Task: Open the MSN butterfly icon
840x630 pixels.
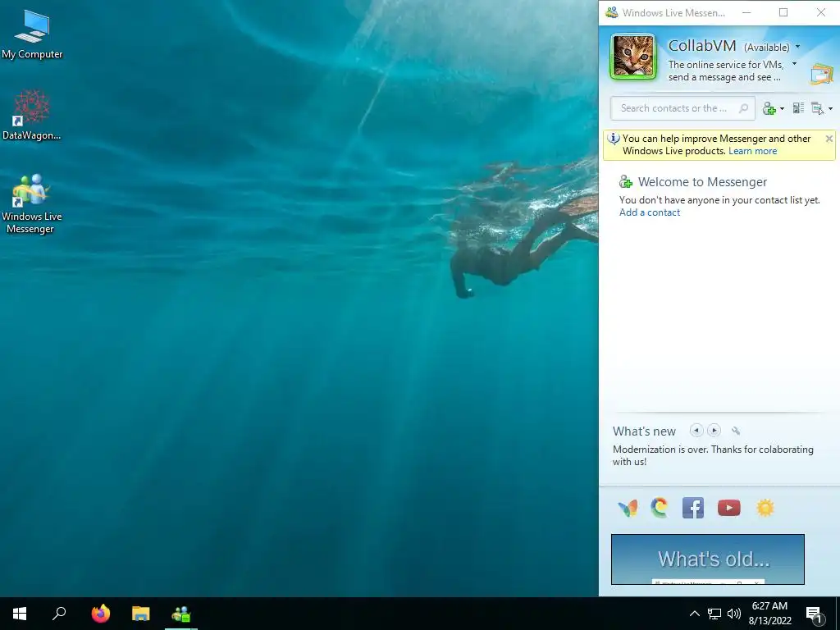Action: (x=628, y=508)
